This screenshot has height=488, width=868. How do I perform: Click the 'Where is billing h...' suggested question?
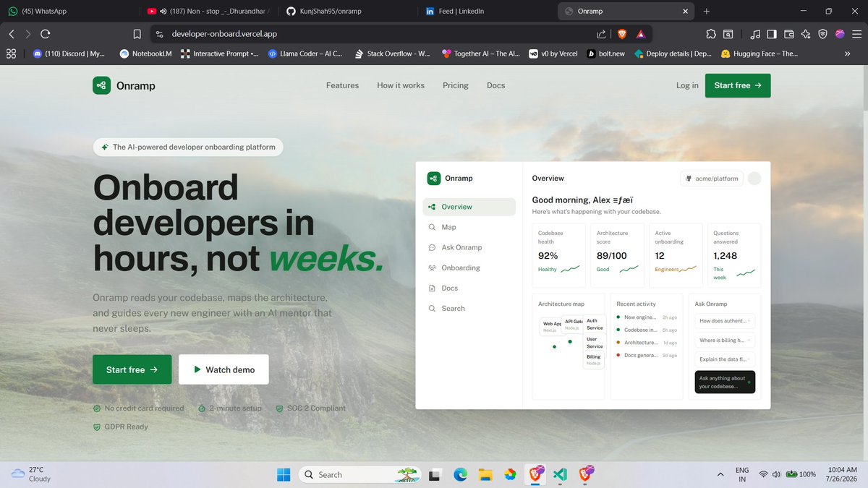tap(725, 340)
